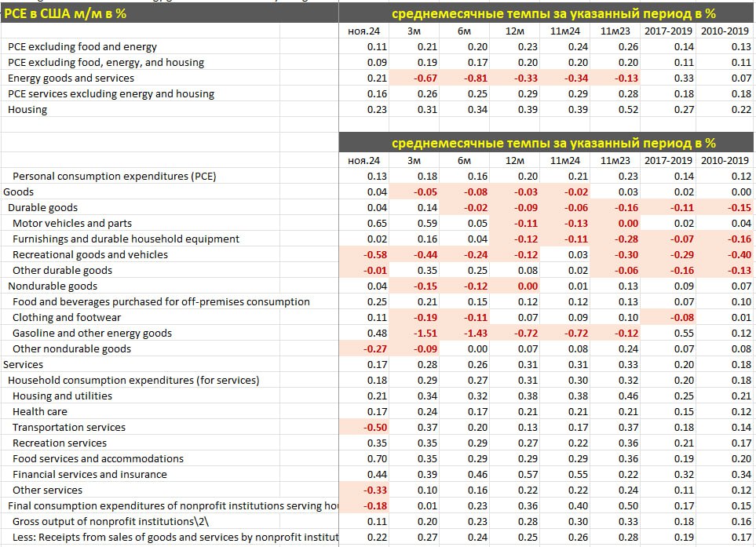This screenshot has height=547, width=756.
Task: Click the -0.50 value for Transportation services
Action: coord(375,428)
